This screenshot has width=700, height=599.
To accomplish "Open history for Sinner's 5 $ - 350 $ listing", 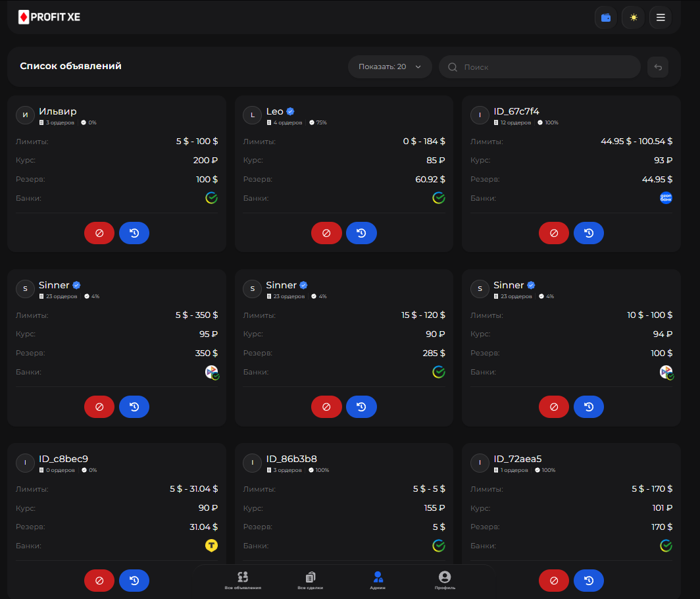I will click(x=134, y=407).
